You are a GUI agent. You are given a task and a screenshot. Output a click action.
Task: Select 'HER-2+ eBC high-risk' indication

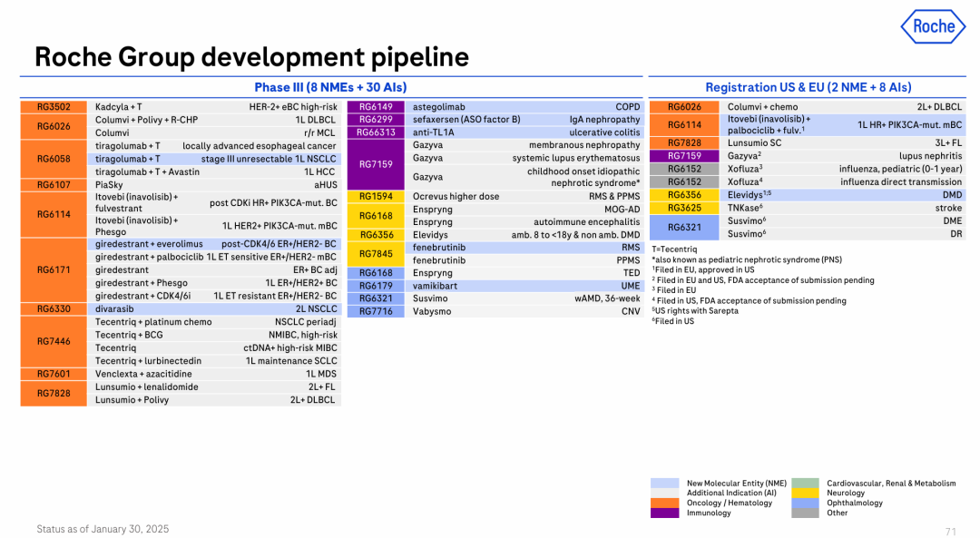click(x=293, y=107)
